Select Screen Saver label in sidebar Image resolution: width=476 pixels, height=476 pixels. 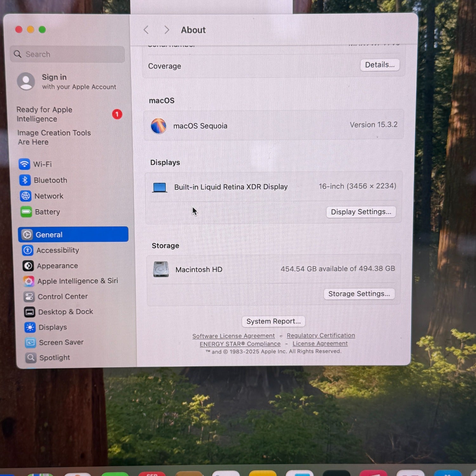pyautogui.click(x=61, y=342)
